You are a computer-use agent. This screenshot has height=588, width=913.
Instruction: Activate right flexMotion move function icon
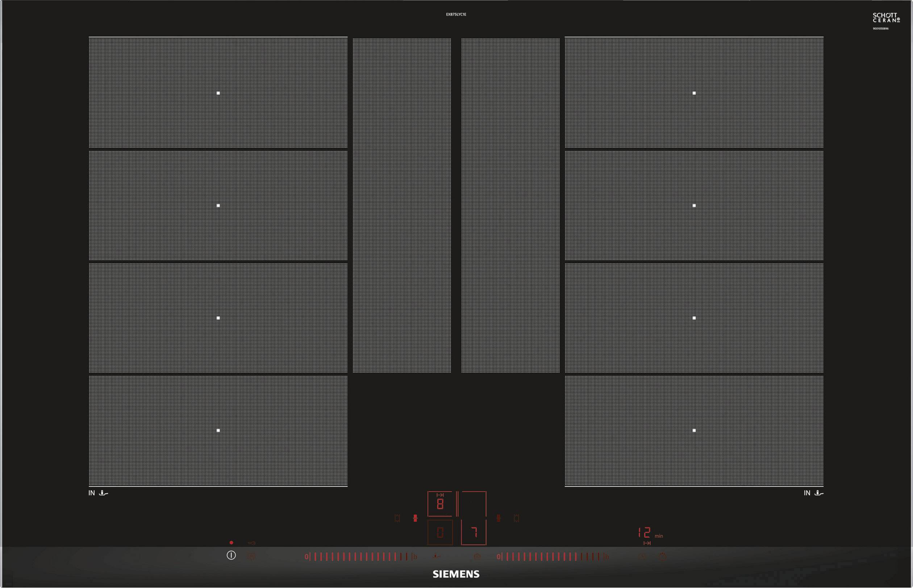pos(516,518)
